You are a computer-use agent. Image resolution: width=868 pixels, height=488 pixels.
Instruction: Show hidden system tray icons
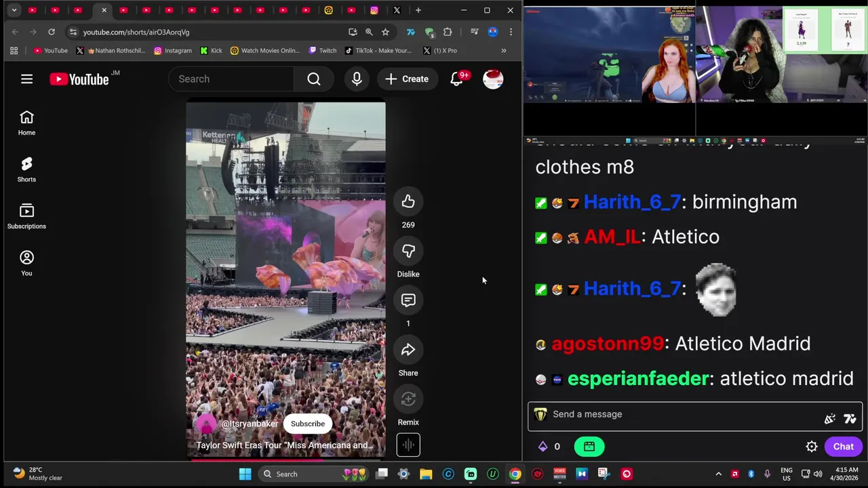(x=718, y=474)
